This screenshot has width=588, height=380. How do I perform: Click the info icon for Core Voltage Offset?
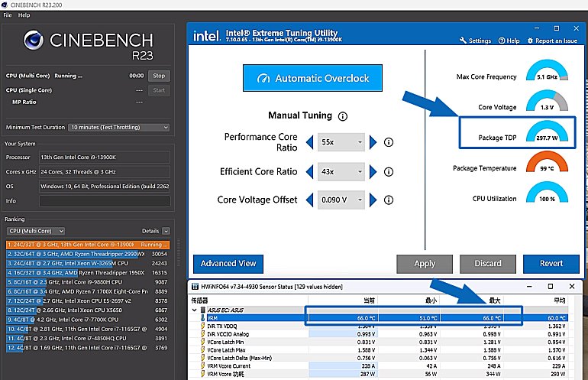[x=389, y=200]
